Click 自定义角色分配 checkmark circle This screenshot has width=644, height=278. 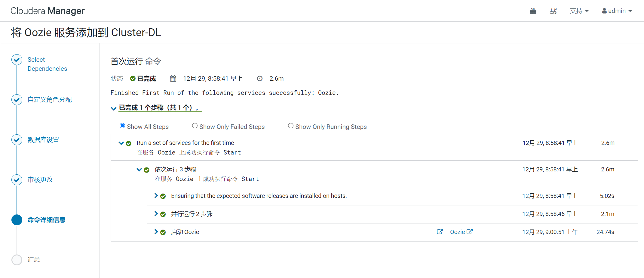pyautogui.click(x=17, y=100)
